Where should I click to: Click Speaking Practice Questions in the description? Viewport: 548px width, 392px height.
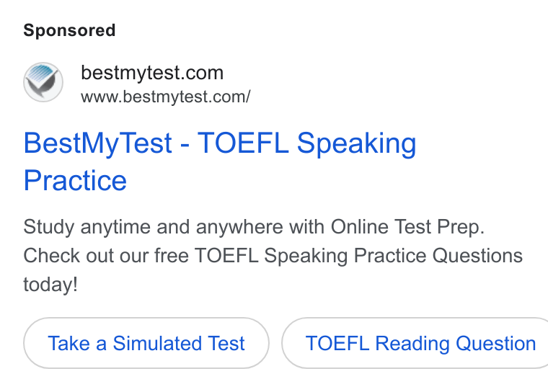[x=393, y=256]
